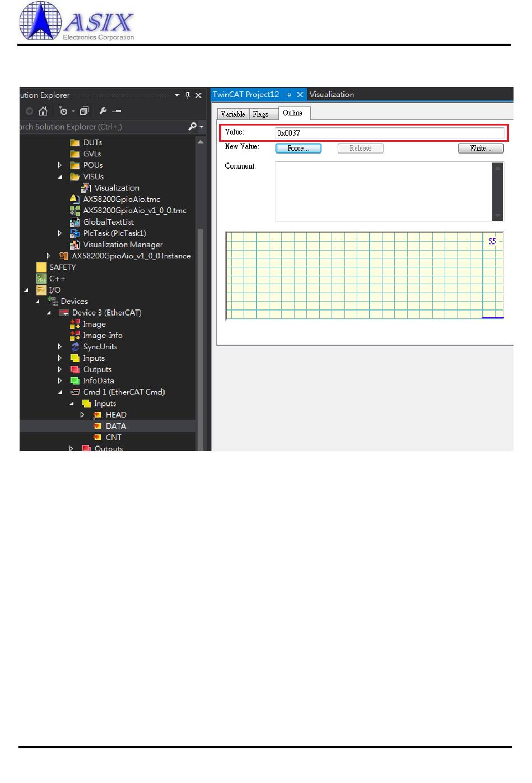
Task: Click the Visualization object icon under VISUs
Action: coord(86,188)
